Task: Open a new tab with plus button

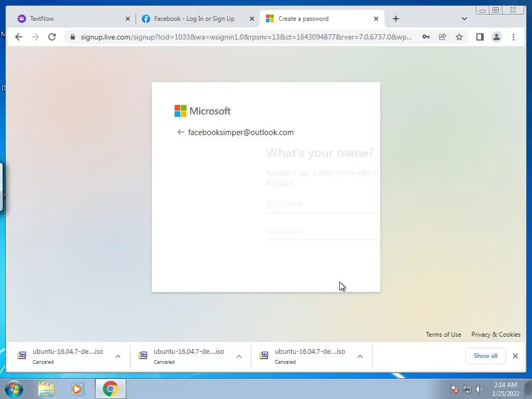Action: [395, 19]
